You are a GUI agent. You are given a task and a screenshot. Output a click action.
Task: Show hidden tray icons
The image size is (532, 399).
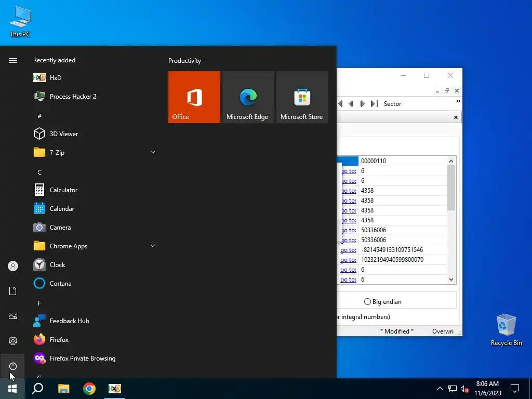pyautogui.click(x=440, y=389)
